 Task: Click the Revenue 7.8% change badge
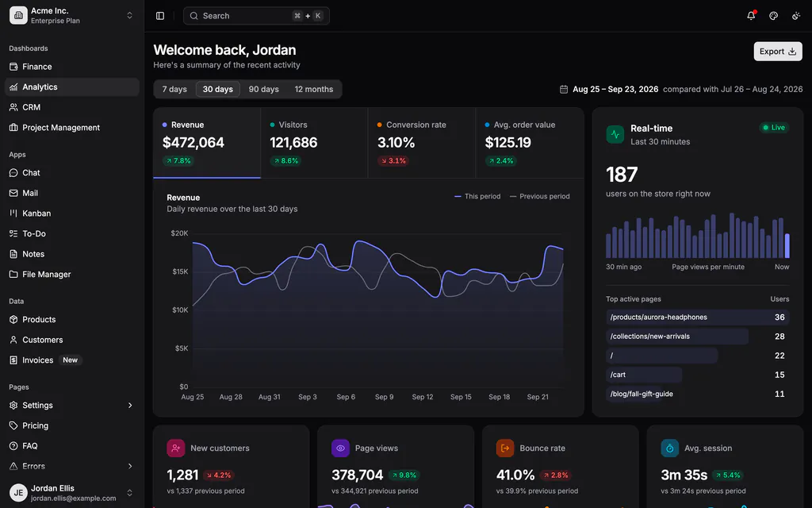178,160
